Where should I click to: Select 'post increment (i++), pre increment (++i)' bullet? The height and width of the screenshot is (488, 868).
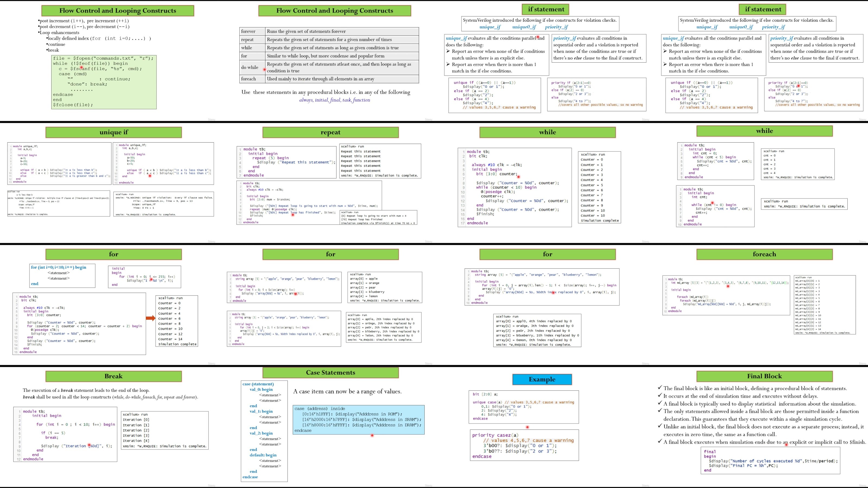point(83,21)
